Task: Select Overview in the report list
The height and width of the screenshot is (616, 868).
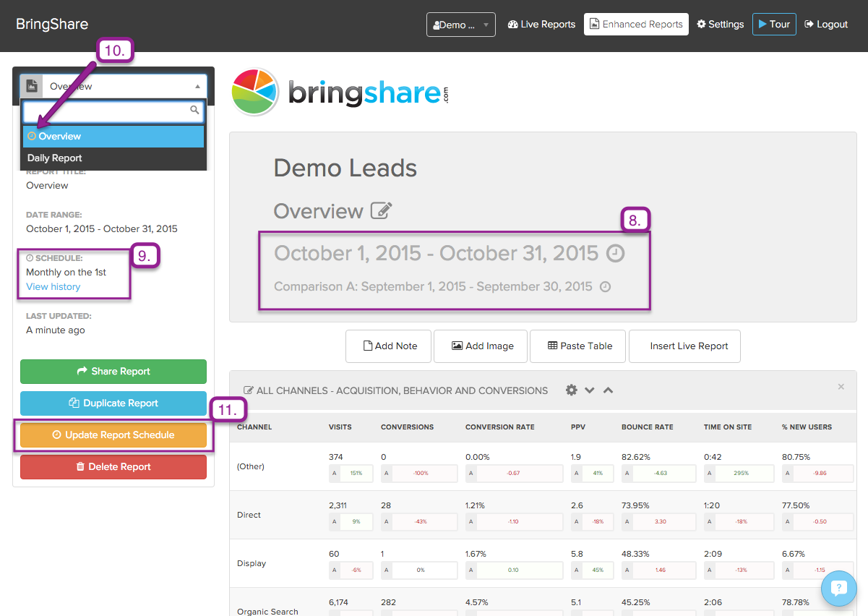Action: [x=113, y=136]
